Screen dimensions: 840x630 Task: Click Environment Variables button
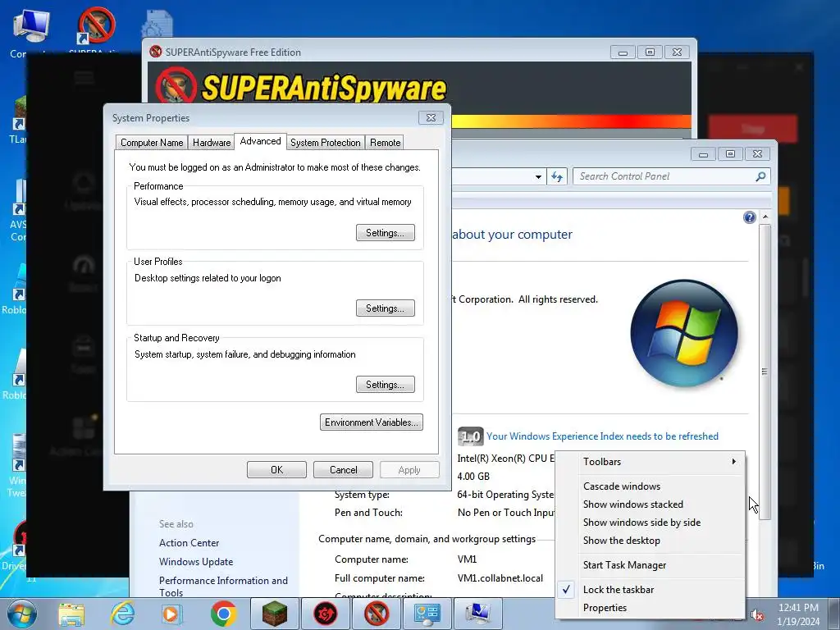point(372,422)
